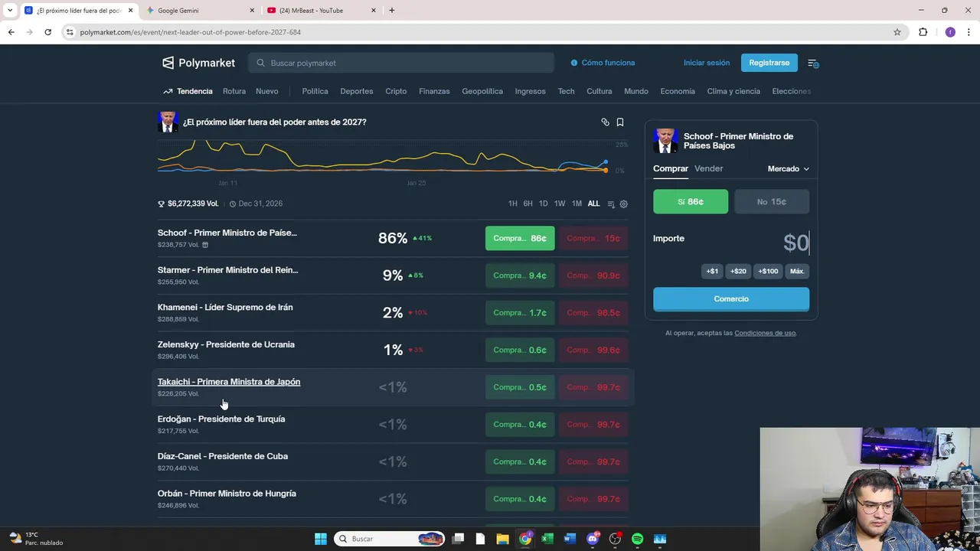This screenshot has width=980, height=551.
Task: Open the tab search dropdown
Action: pos(10,11)
